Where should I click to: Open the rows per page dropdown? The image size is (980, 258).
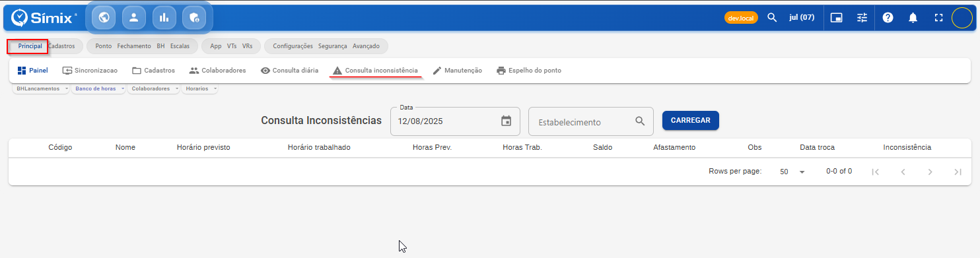tap(792, 172)
